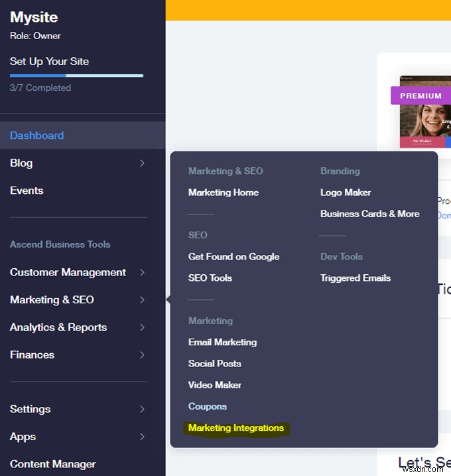
Task: Open SEO Tools menu entry
Action: click(x=210, y=278)
